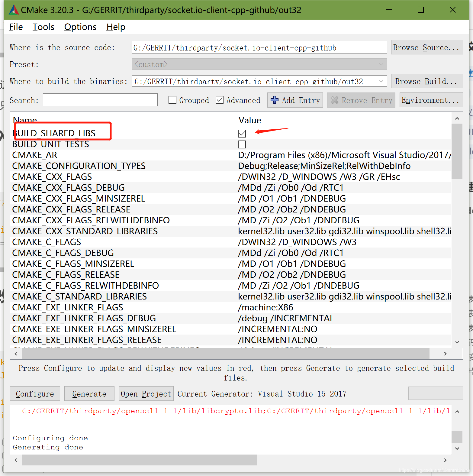This screenshot has width=473, height=476.
Task: Open the Tools menu
Action: click(43, 27)
